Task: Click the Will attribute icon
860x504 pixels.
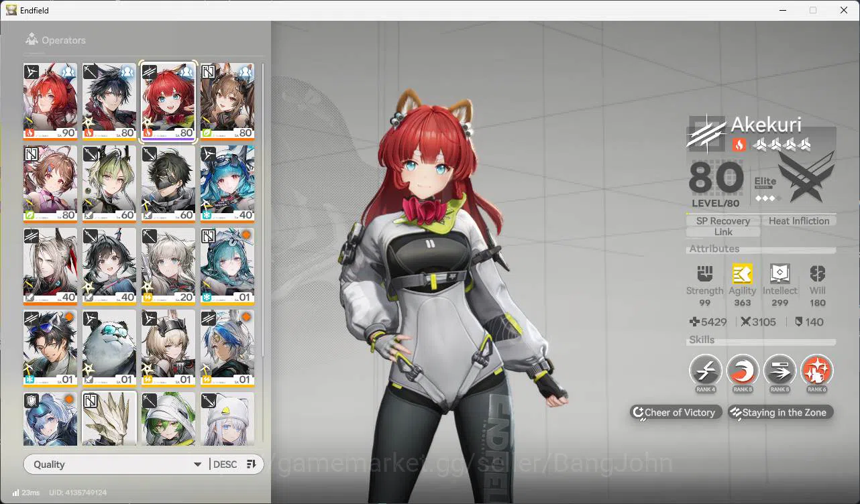Action: pos(817,273)
